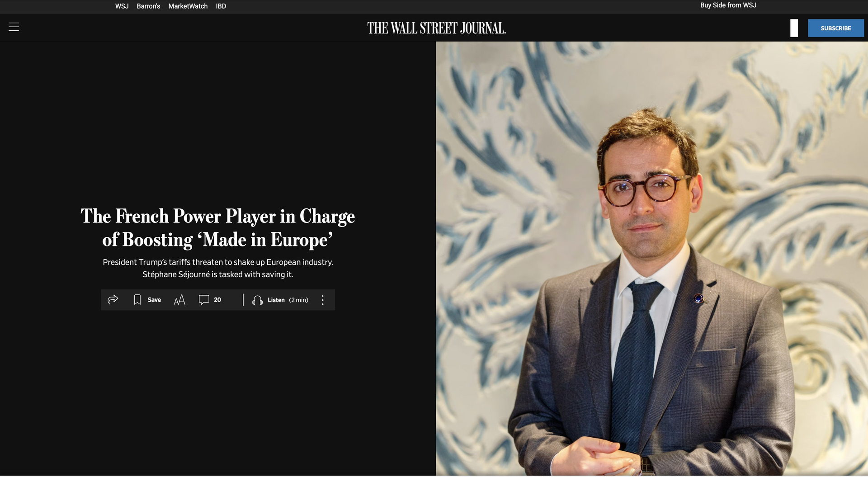Share the article via arrow icon
Screen dimensions: 868x477
(113, 300)
